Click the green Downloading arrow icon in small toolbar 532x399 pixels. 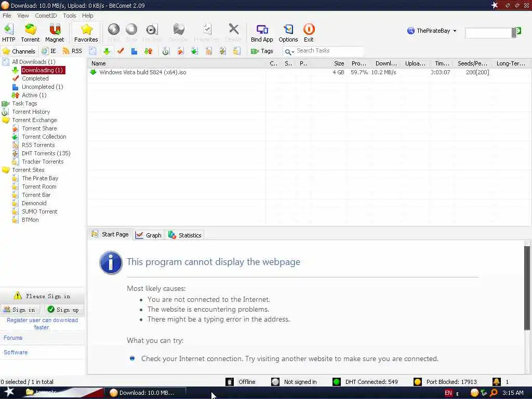[x=107, y=51]
